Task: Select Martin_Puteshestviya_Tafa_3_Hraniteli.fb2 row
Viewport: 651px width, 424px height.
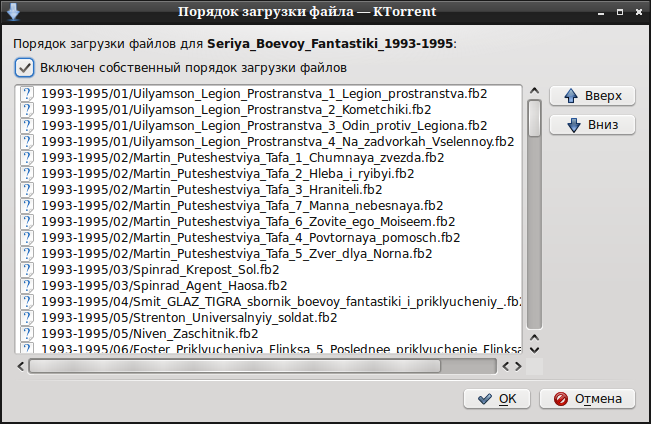Action: pyautogui.click(x=269, y=189)
